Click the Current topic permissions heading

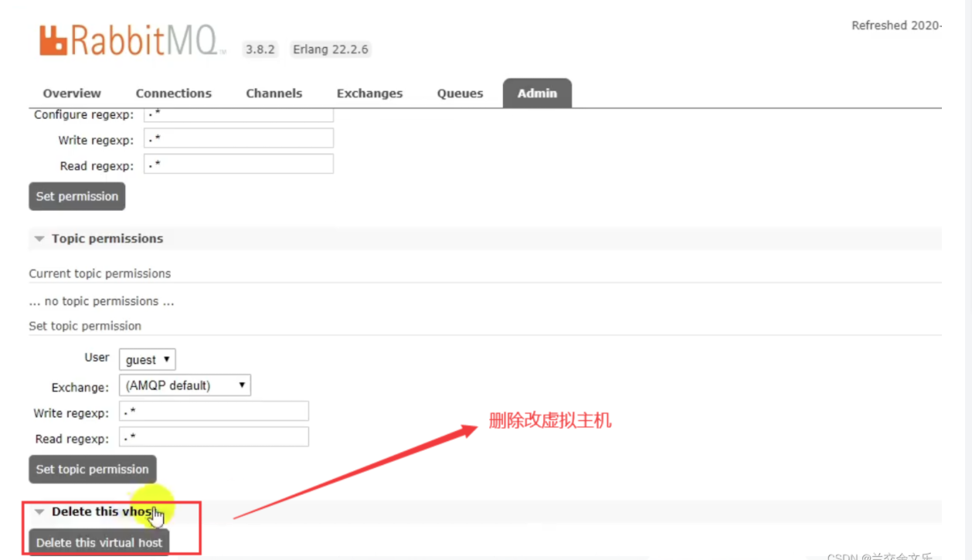tap(100, 273)
